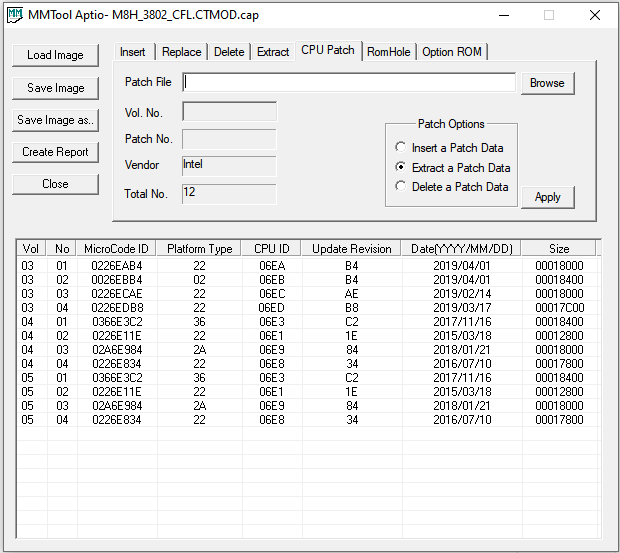The height and width of the screenshot is (553, 620).
Task: Select Extract a Patch Data option
Action: pos(453,168)
